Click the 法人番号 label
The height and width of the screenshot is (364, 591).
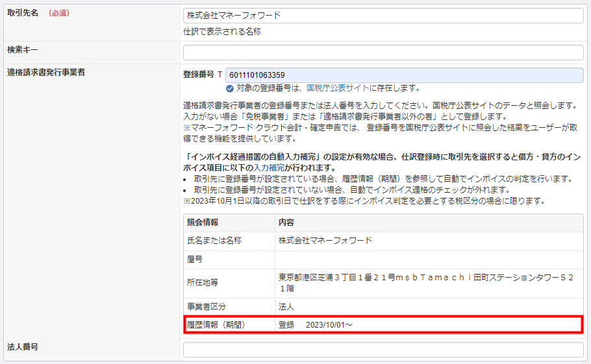click(x=23, y=346)
